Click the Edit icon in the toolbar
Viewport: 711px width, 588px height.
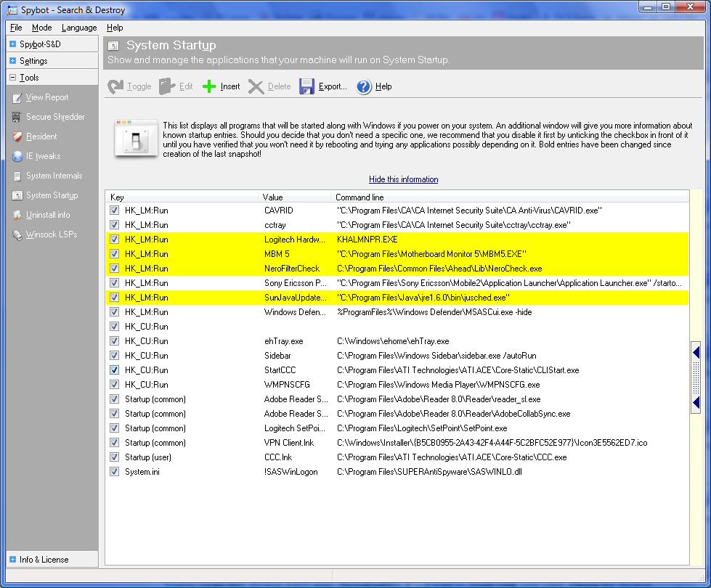click(167, 86)
